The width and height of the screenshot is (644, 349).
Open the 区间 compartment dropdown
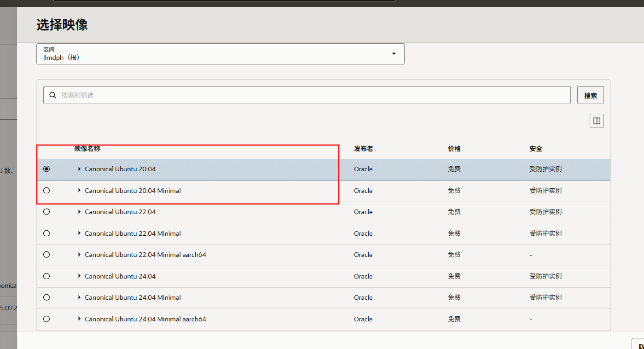pyautogui.click(x=220, y=54)
